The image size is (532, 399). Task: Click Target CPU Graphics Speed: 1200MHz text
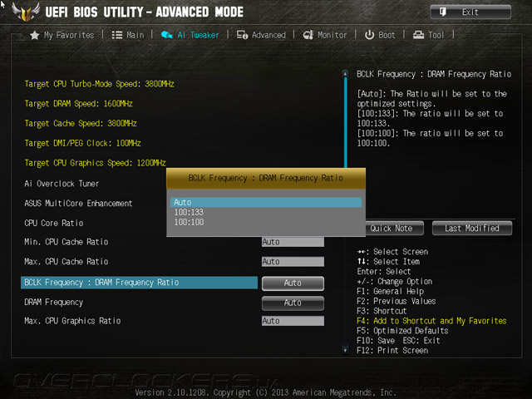pyautogui.click(x=95, y=163)
